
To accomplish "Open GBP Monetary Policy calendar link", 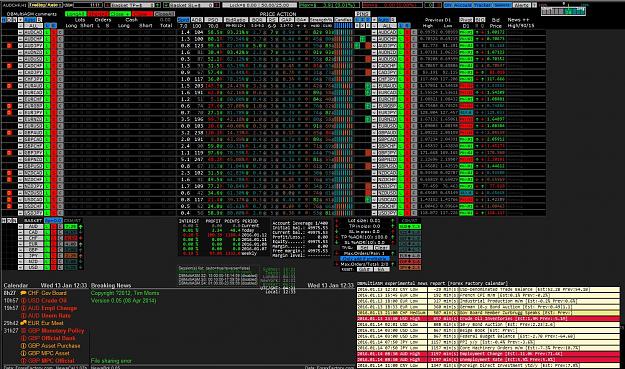I will click(56, 331).
